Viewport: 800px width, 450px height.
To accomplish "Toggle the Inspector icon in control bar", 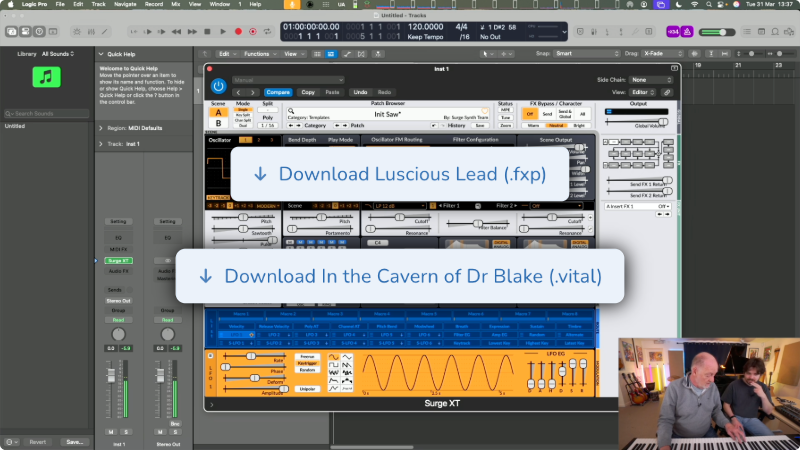I will click(25, 32).
